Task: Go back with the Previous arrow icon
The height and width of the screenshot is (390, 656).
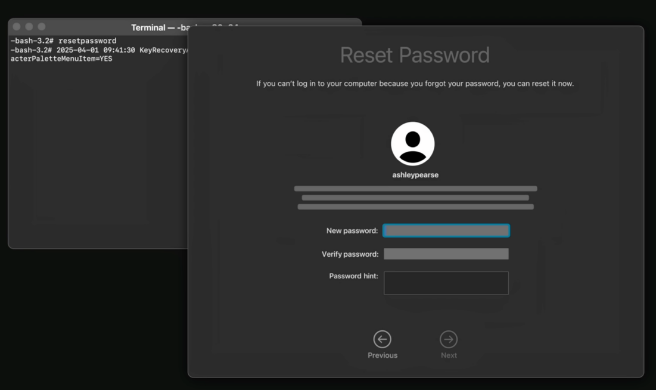Action: tap(382, 339)
